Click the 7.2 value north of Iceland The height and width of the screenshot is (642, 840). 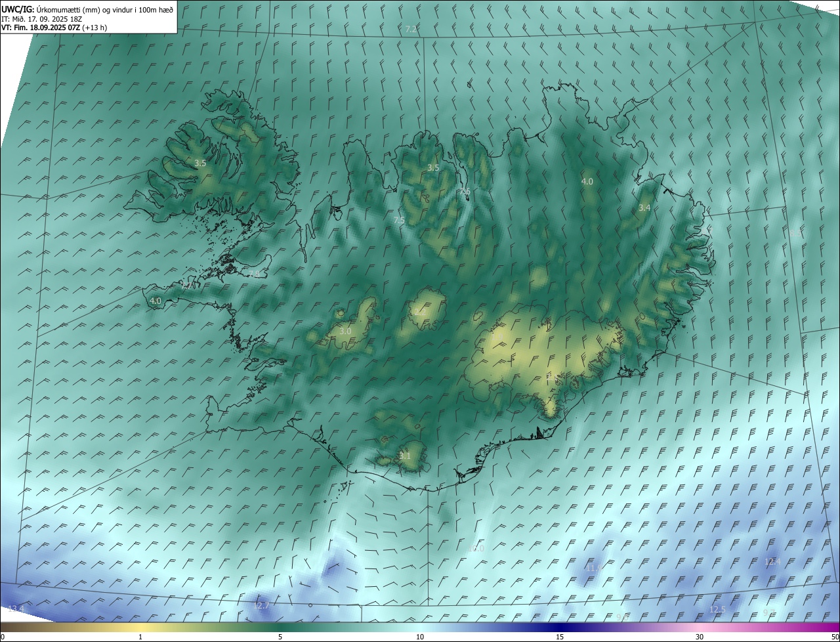pyautogui.click(x=411, y=30)
